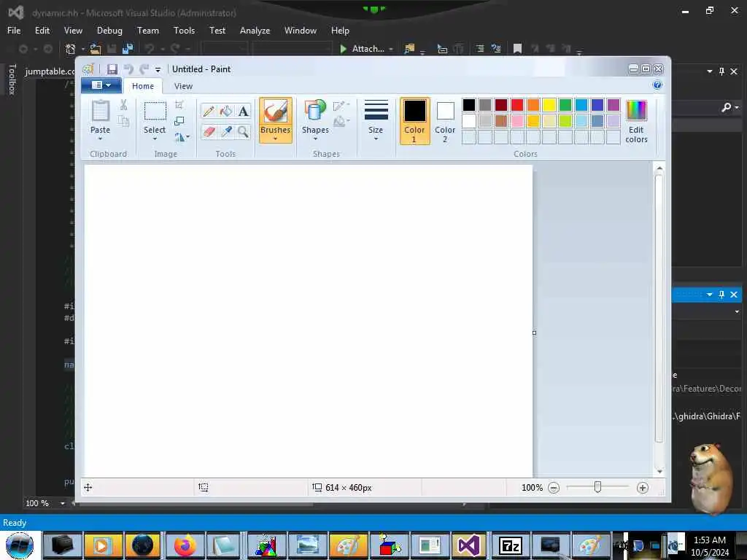Select the Pencil tool in Paint

click(x=208, y=112)
